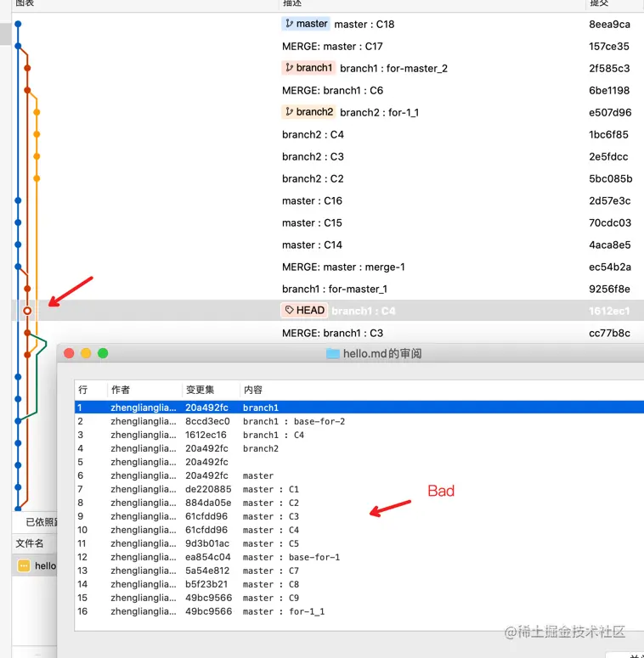Click commit hash ec54b2a
644x658 pixels.
[x=609, y=267]
